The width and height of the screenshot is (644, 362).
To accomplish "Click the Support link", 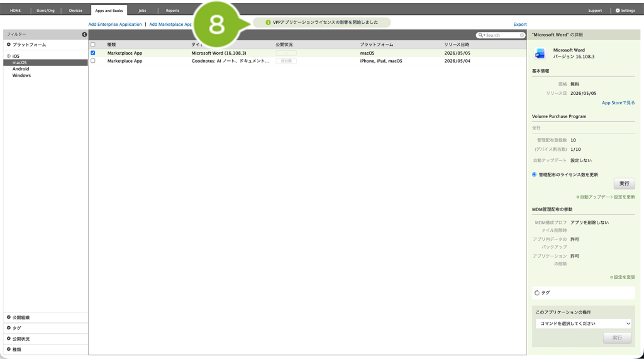I will coord(595,11).
